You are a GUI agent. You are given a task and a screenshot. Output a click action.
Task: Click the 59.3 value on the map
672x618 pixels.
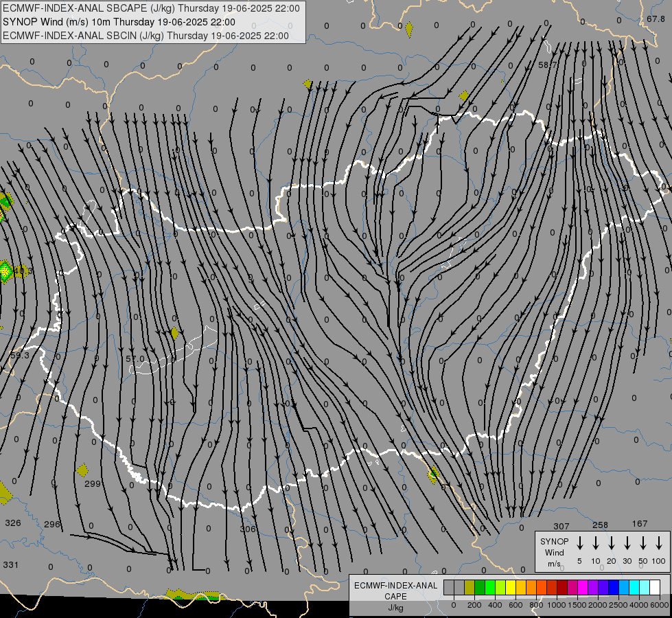click(20, 356)
